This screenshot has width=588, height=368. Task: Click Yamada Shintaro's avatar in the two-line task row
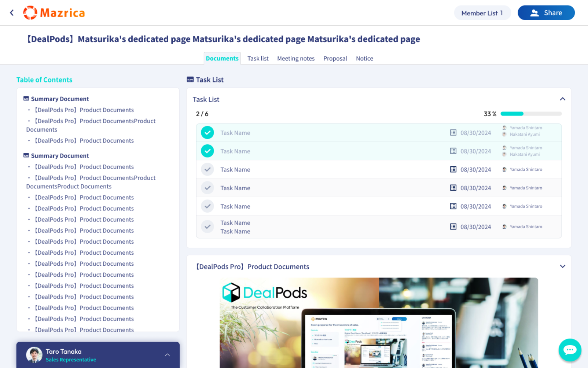[505, 227]
